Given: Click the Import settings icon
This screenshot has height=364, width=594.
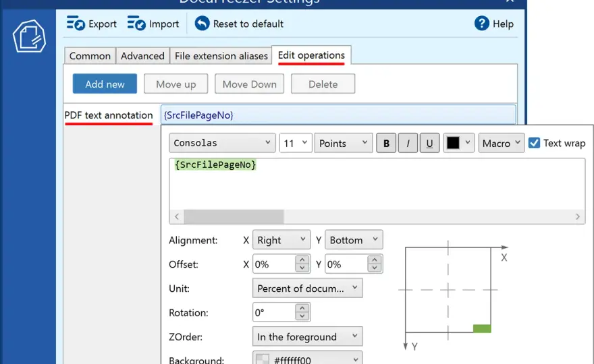Looking at the screenshot, I should (x=136, y=24).
